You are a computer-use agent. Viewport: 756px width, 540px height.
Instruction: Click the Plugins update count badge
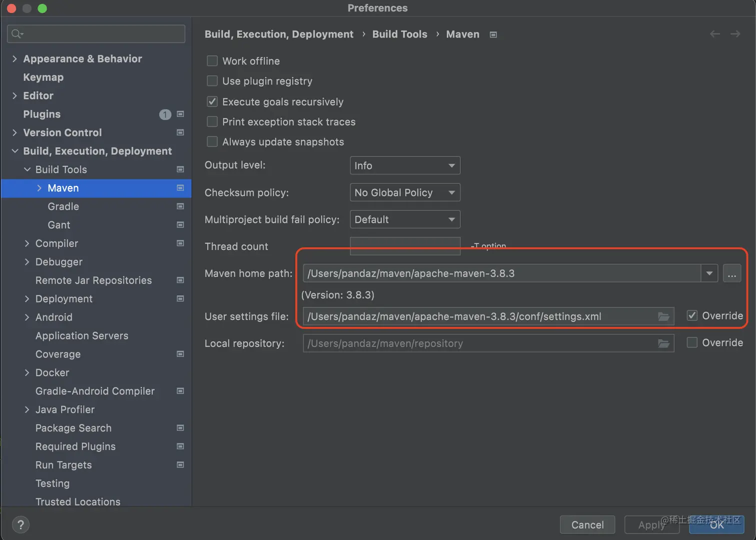coord(165,114)
